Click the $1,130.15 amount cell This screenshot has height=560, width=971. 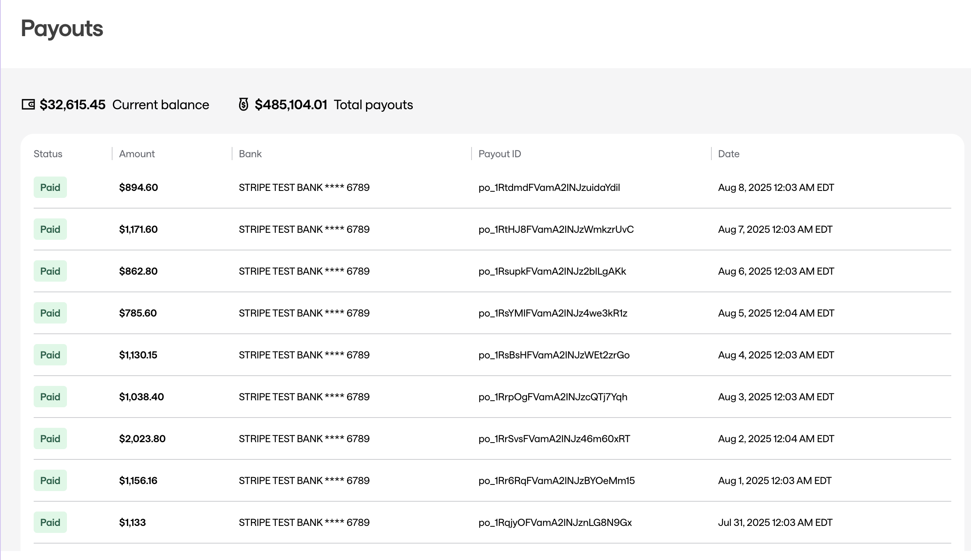138,355
